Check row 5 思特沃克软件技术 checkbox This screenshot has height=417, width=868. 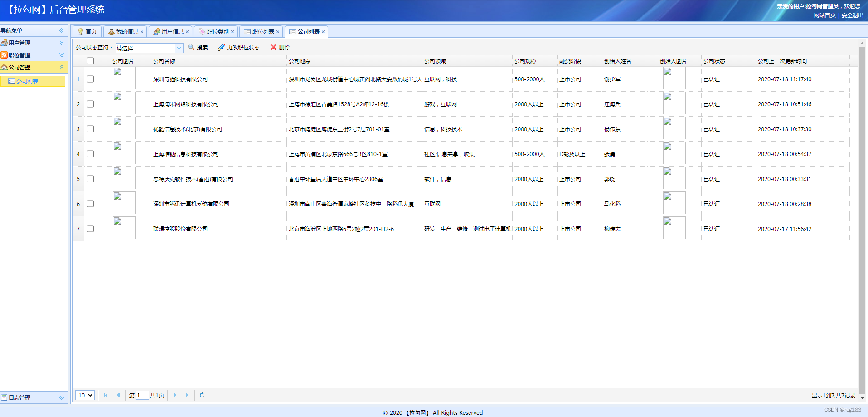[91, 179]
